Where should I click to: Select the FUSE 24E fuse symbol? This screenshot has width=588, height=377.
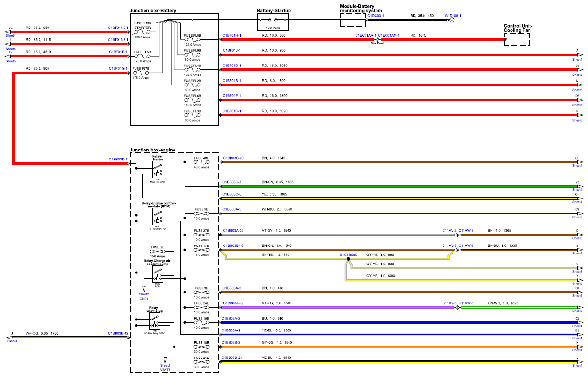(202, 307)
